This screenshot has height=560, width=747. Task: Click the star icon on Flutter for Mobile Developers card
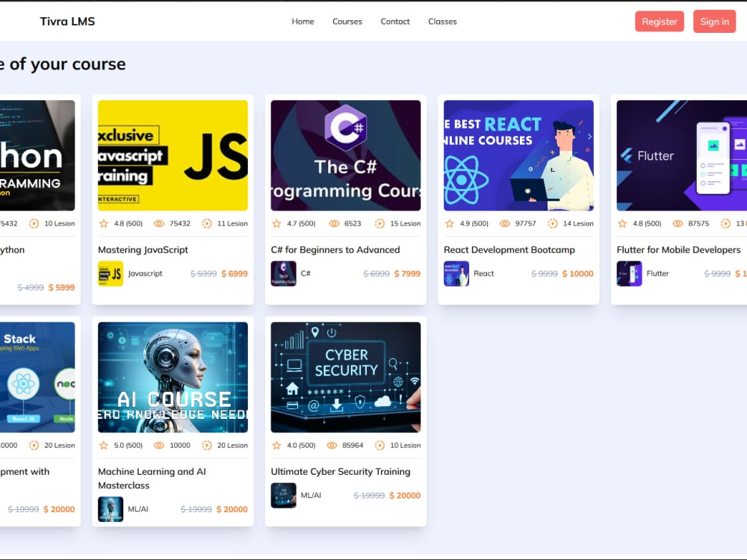coord(622,223)
